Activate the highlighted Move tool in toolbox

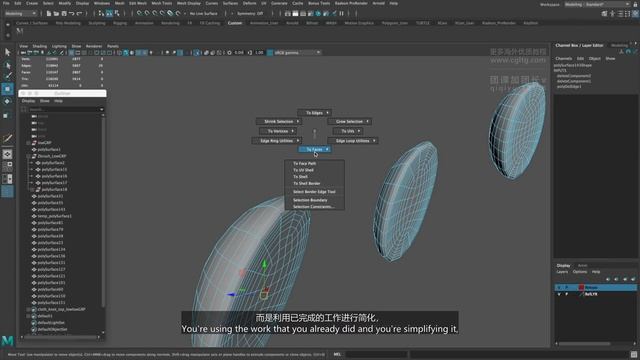point(7,89)
